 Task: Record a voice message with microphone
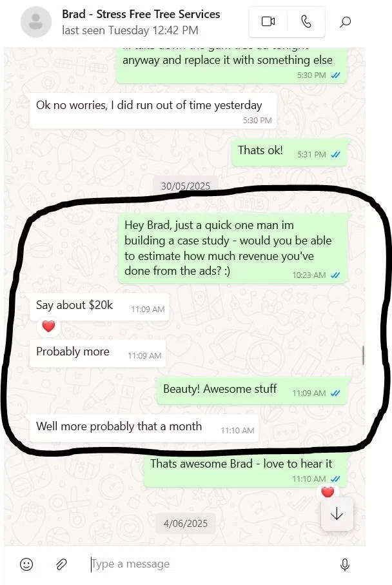point(345,564)
